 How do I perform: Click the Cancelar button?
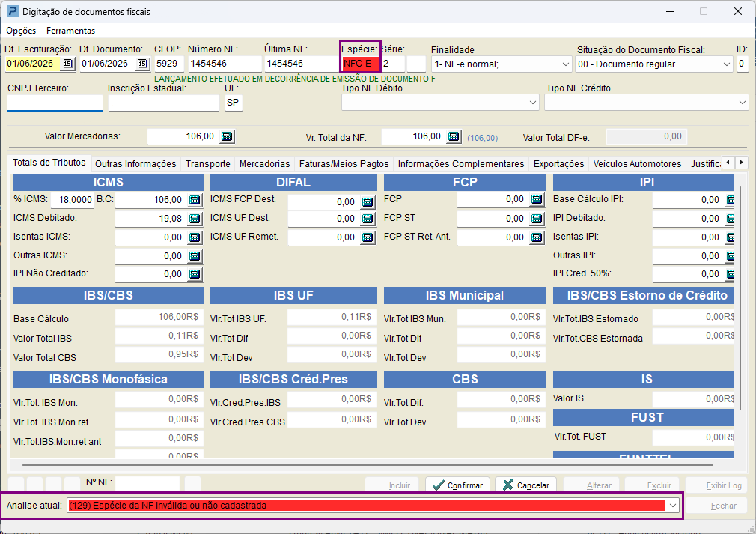(x=525, y=485)
